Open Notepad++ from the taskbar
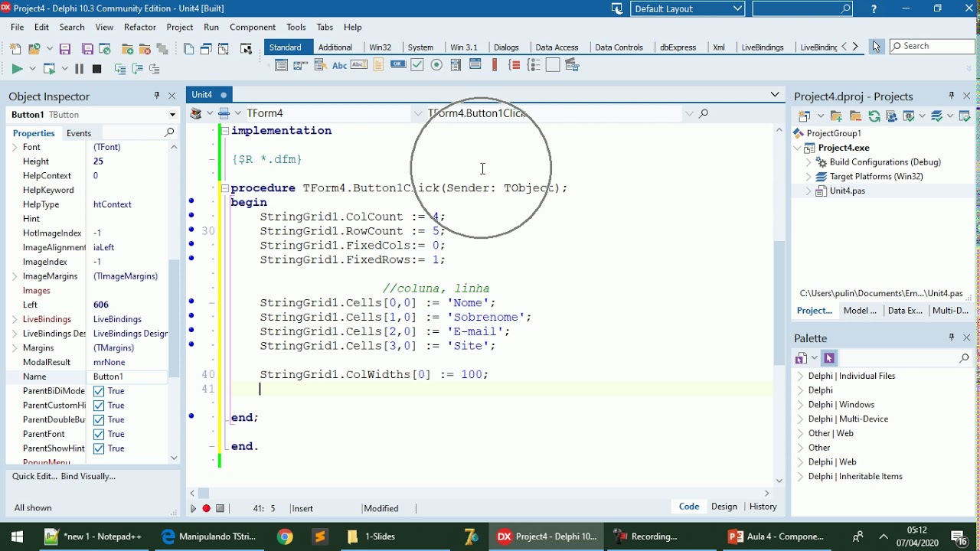980x551 pixels. point(93,536)
